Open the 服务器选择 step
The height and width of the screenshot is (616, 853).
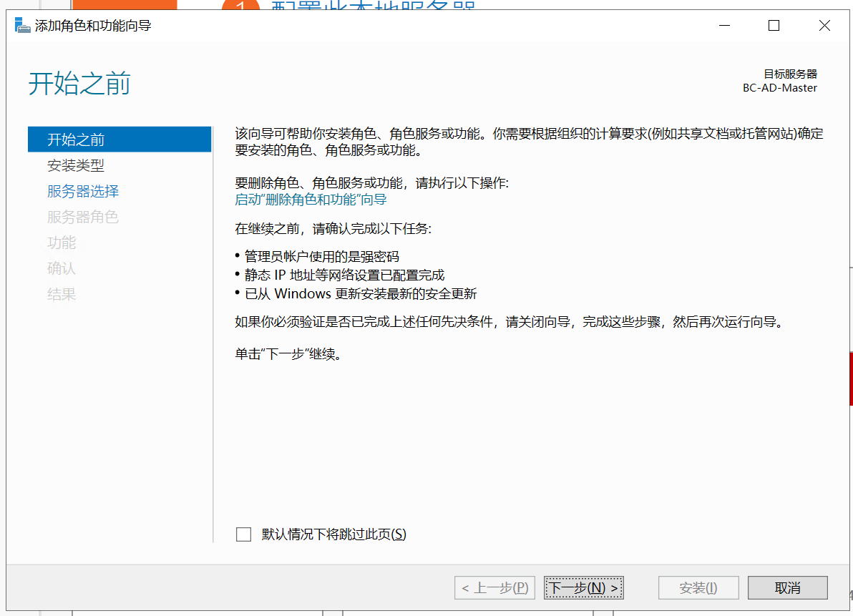83,191
